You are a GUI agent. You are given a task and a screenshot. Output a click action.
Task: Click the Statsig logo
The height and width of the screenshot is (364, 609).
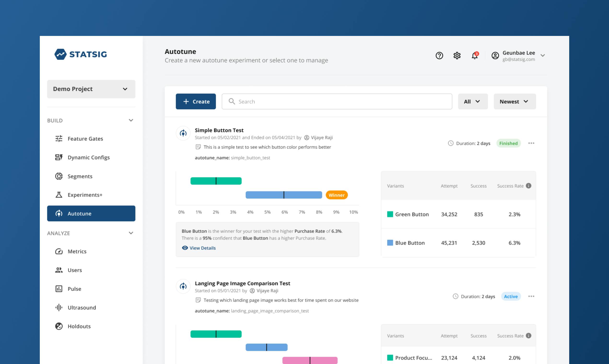(x=81, y=54)
